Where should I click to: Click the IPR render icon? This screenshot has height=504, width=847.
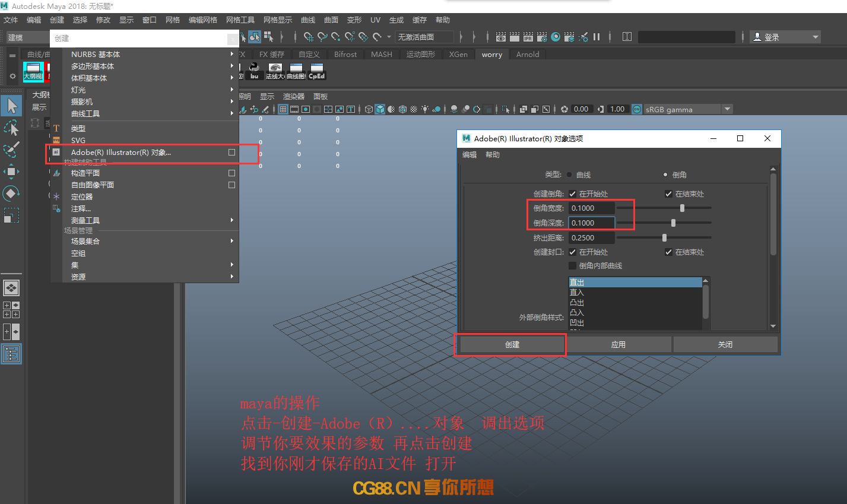[528, 37]
